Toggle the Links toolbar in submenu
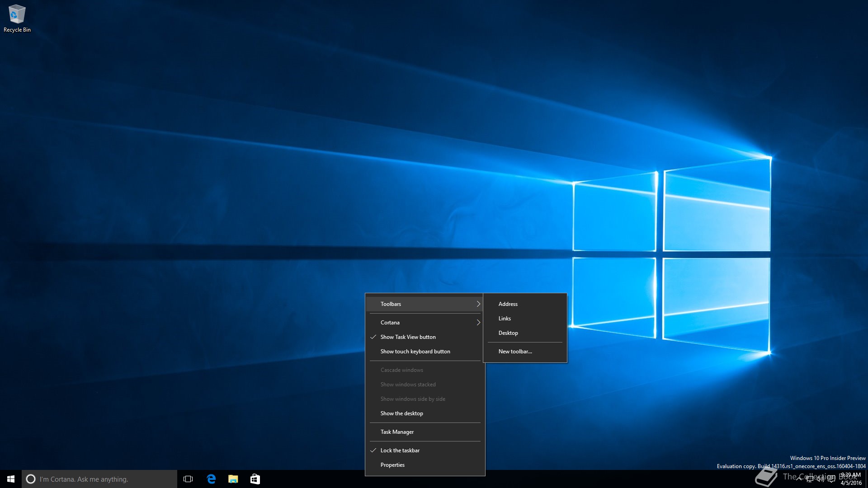 click(x=525, y=319)
